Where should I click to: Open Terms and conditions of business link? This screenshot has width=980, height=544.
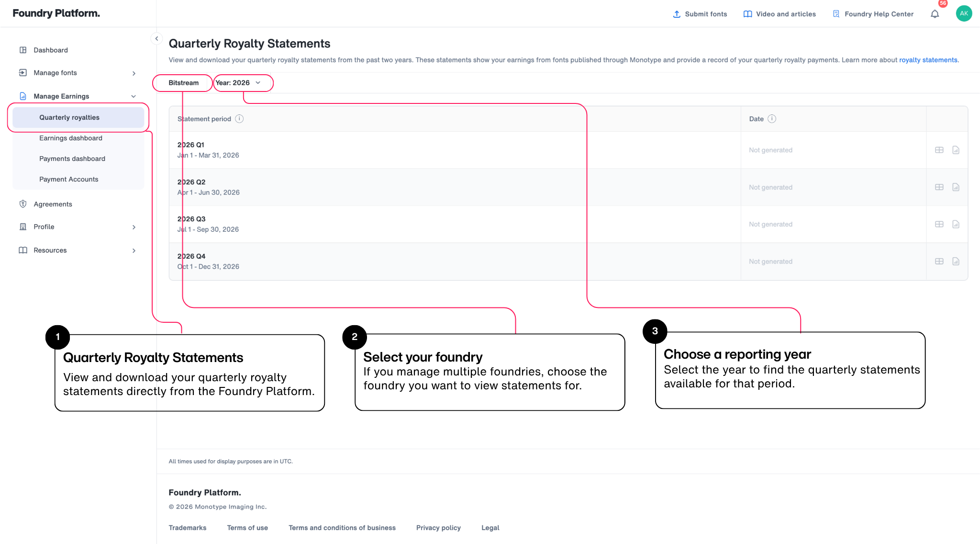point(342,528)
